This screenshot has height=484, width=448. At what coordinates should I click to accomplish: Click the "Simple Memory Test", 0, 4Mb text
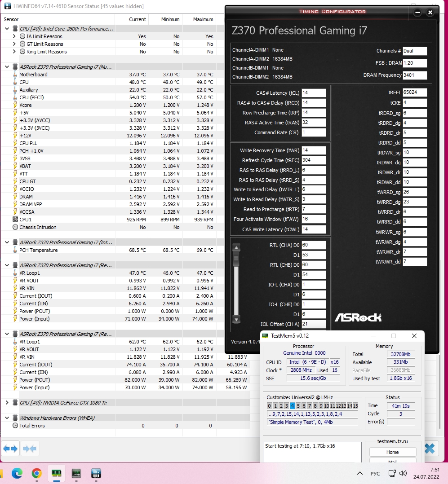click(x=301, y=422)
